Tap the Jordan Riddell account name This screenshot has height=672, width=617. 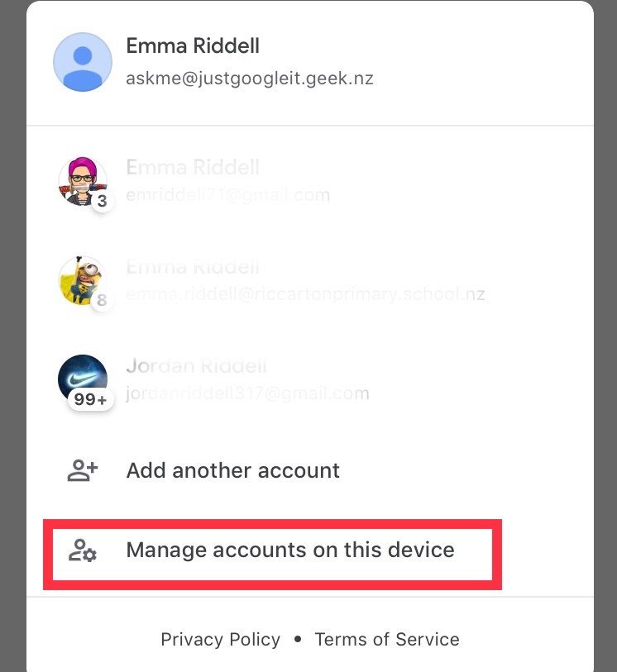(196, 365)
